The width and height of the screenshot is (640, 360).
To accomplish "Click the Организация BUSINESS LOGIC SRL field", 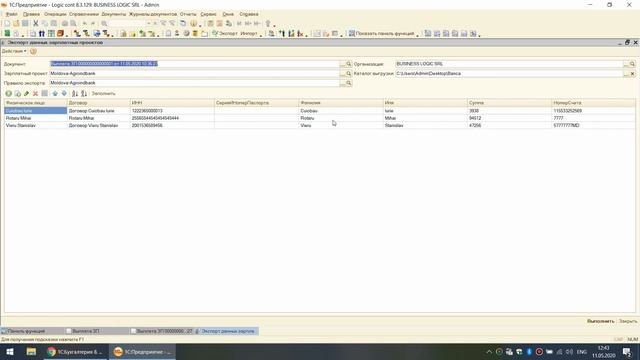I will point(509,64).
